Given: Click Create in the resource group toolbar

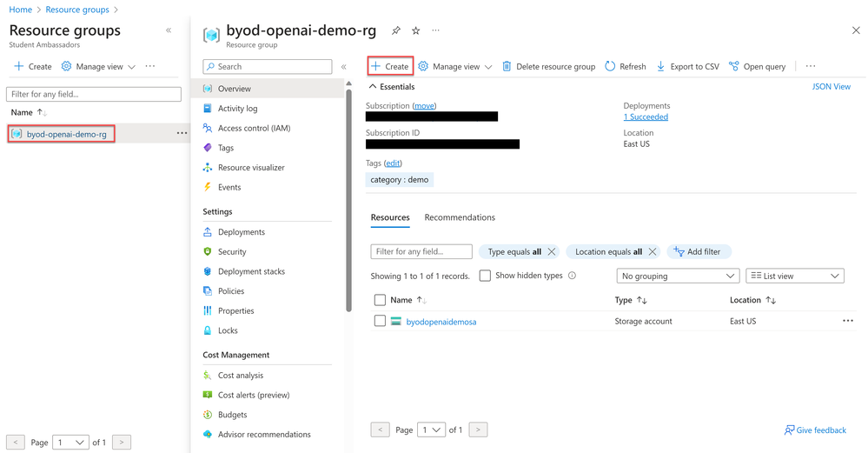Looking at the screenshot, I should coord(390,66).
